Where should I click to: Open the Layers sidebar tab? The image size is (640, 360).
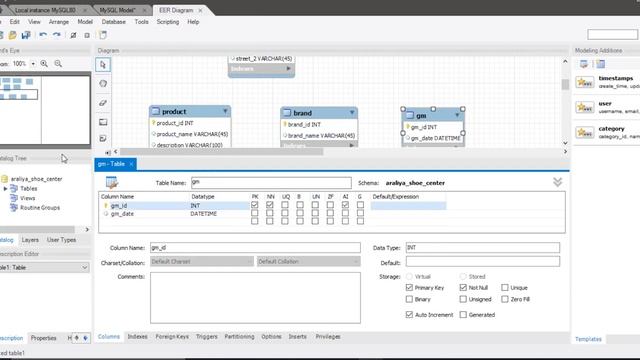[30, 240]
